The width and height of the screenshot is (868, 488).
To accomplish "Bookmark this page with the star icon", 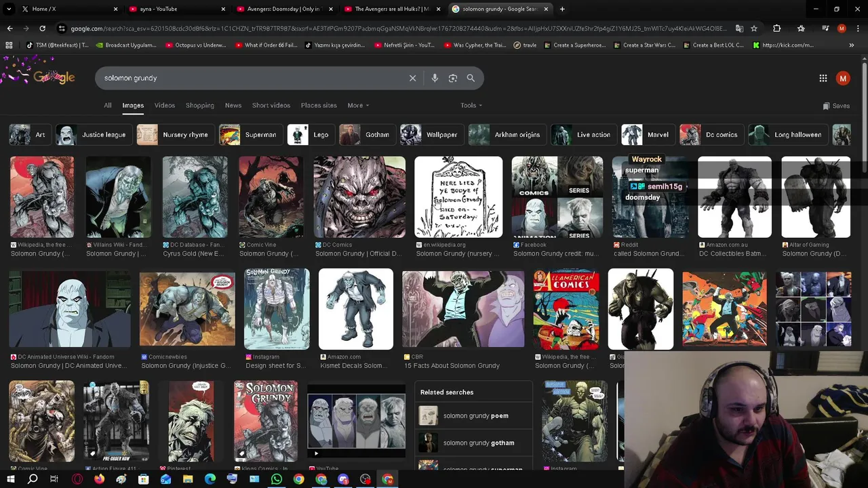I will tap(753, 28).
